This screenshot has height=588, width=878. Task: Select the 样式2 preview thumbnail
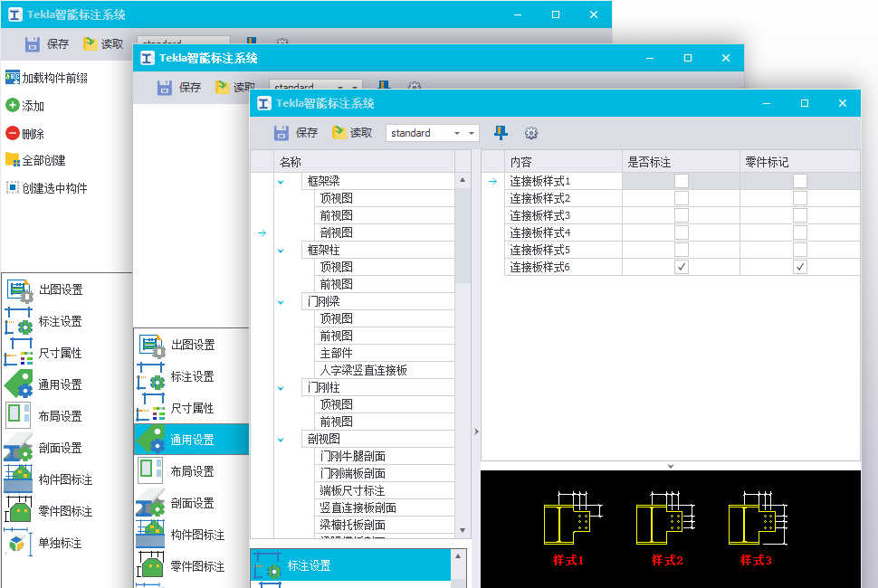point(666,528)
